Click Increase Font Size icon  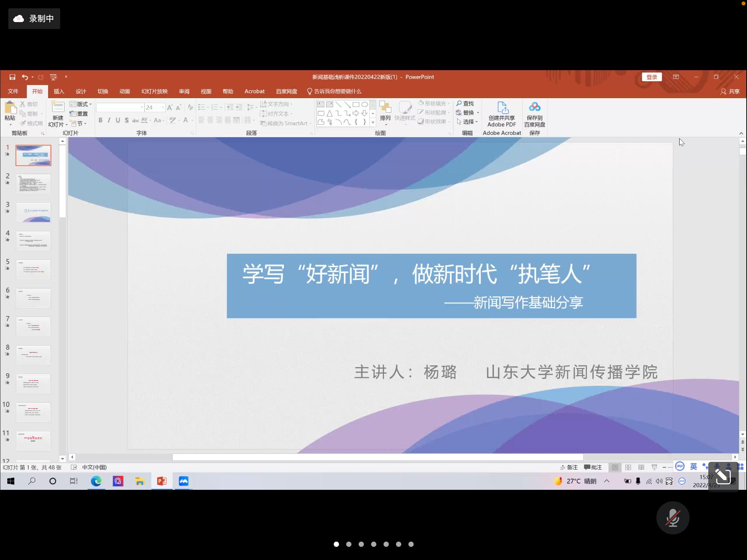(x=170, y=108)
